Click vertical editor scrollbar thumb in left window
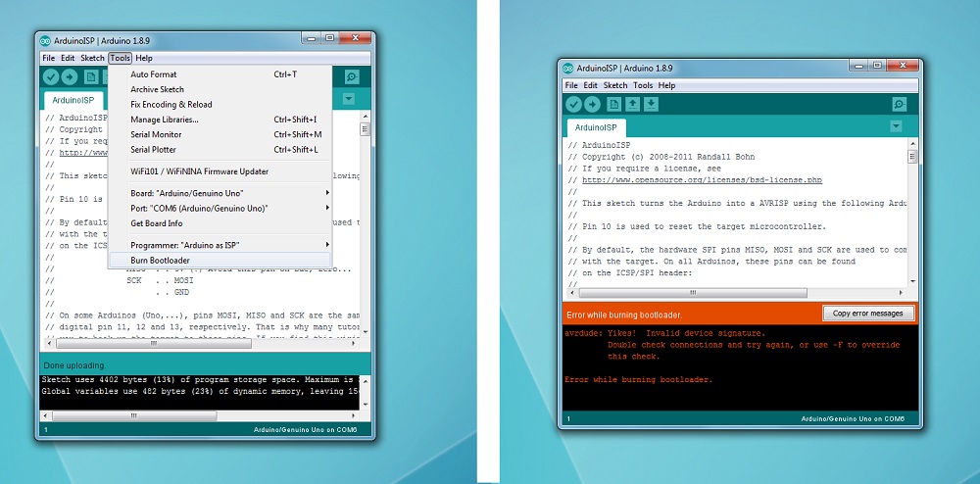 [x=365, y=129]
